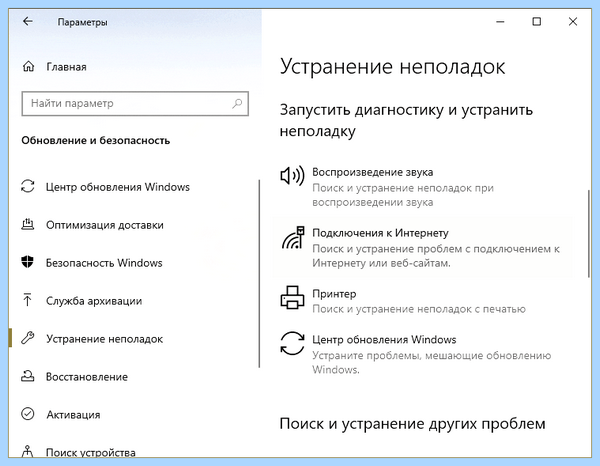The height and width of the screenshot is (466, 600).
Task: Click text Устраните проблемы, мешающие обновлению Windows
Action: (x=432, y=362)
